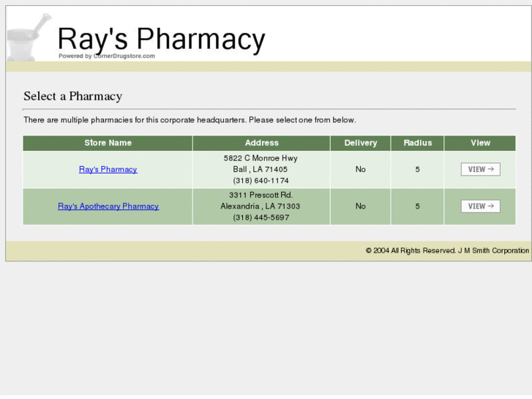
Task: Click address line 5822 C Monroe Hwy
Action: pyautogui.click(x=261, y=158)
